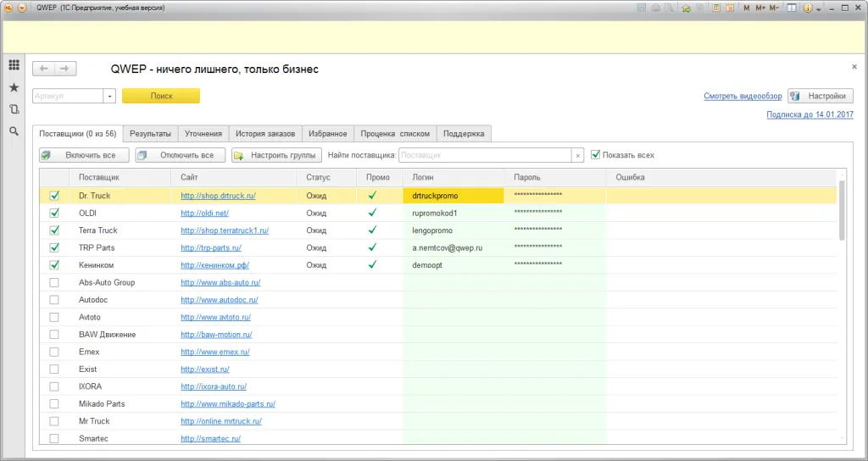The width and height of the screenshot is (868, 461).
Task: Switch to the Уточнения tab
Action: click(203, 133)
